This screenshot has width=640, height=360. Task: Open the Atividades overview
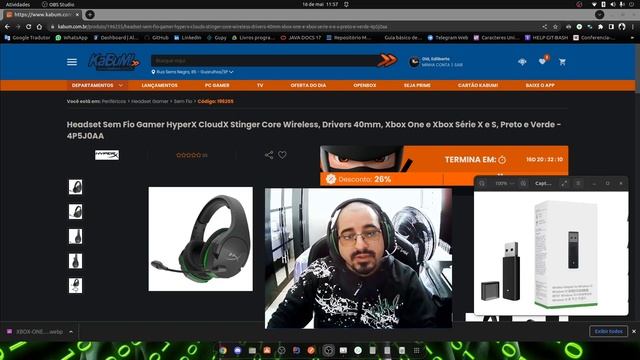[x=18, y=4]
